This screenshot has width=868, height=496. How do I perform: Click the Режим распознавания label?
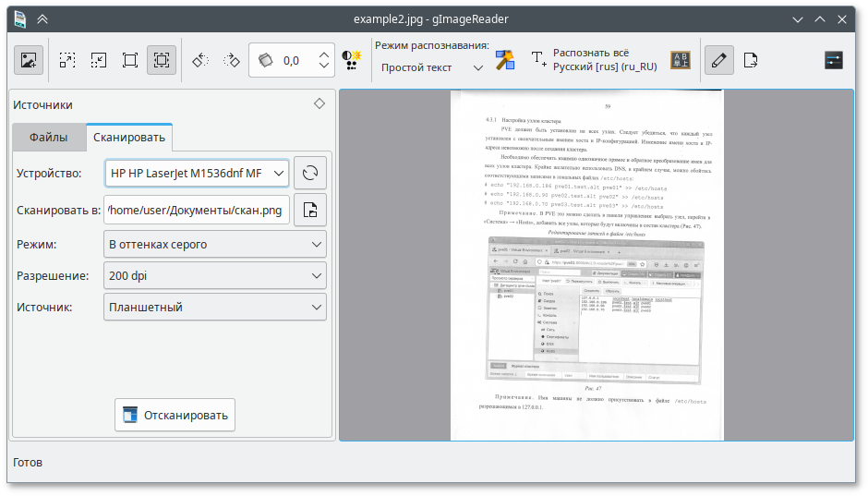pyautogui.click(x=432, y=45)
